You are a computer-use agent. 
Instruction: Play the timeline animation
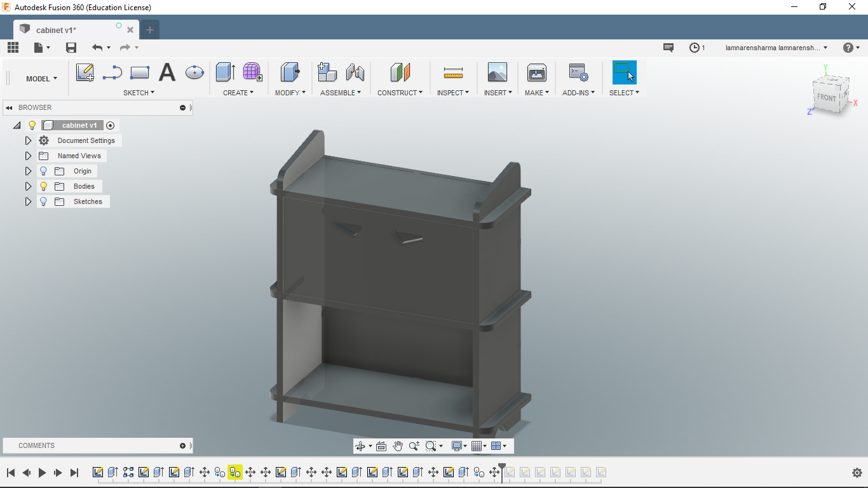(43, 473)
